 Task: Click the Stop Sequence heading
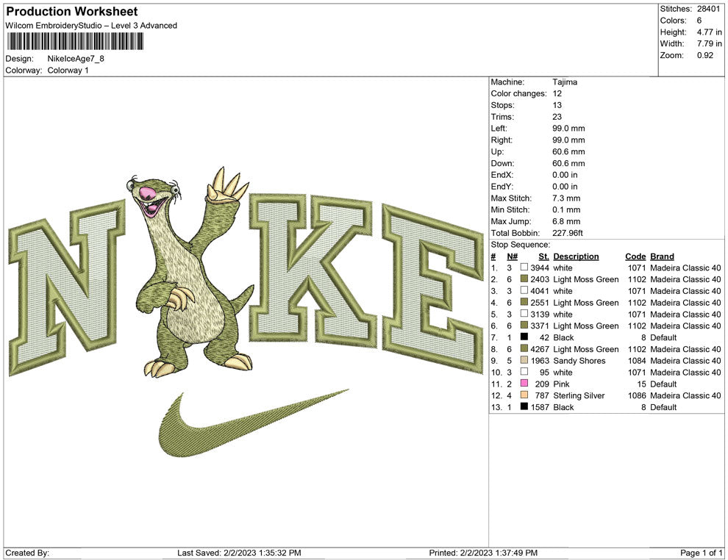[x=521, y=245]
